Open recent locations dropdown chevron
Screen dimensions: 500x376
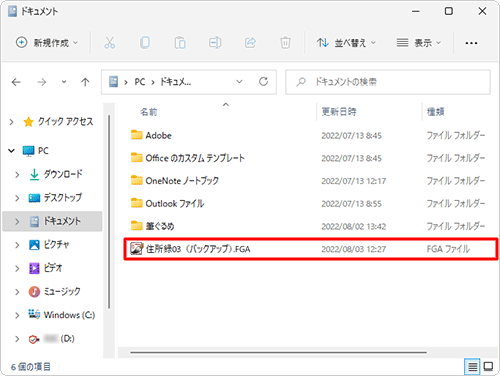click(x=64, y=82)
